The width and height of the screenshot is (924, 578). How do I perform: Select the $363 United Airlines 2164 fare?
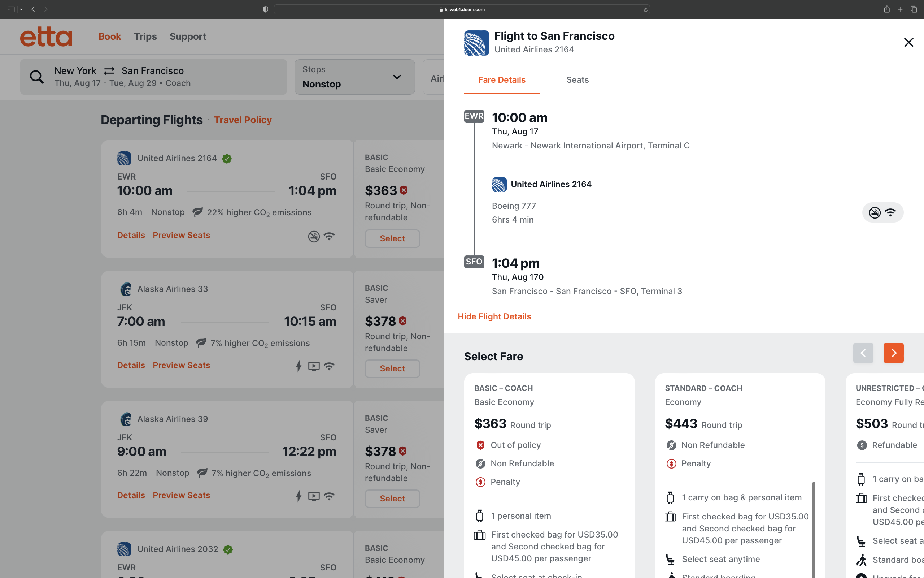point(392,238)
